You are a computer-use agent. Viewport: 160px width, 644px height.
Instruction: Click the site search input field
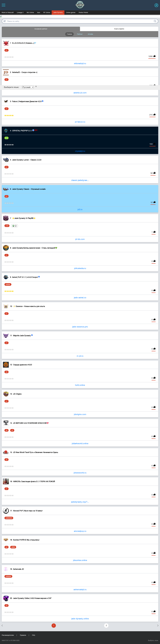click(x=80, y=21)
